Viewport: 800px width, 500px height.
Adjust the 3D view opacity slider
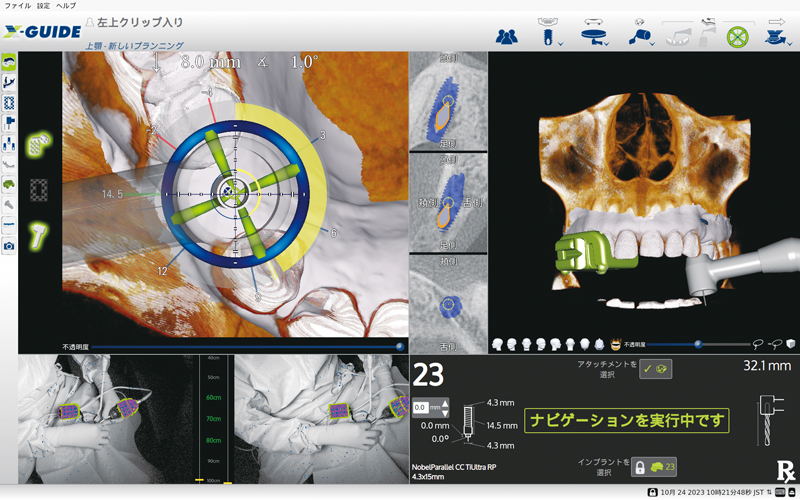(698, 343)
